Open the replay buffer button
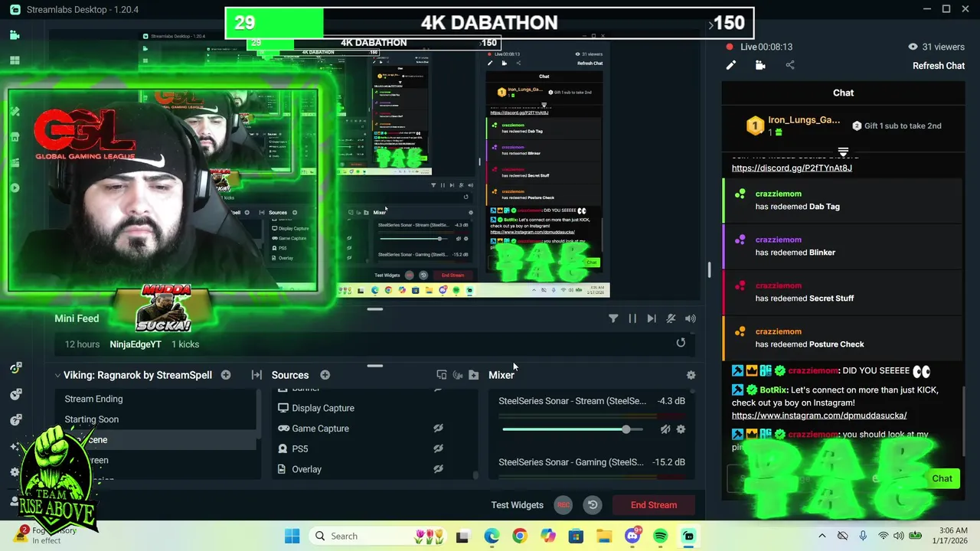 [x=593, y=505]
